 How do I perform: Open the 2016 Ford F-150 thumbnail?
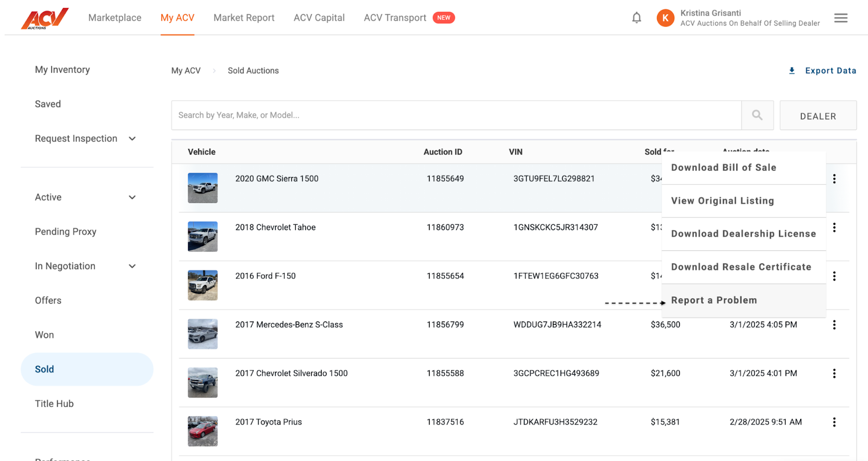click(x=202, y=285)
